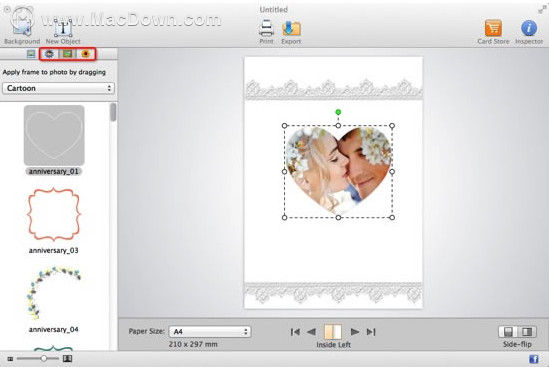Select the heart-shaped couple photo
This screenshot has width=549, height=367.
coord(338,171)
